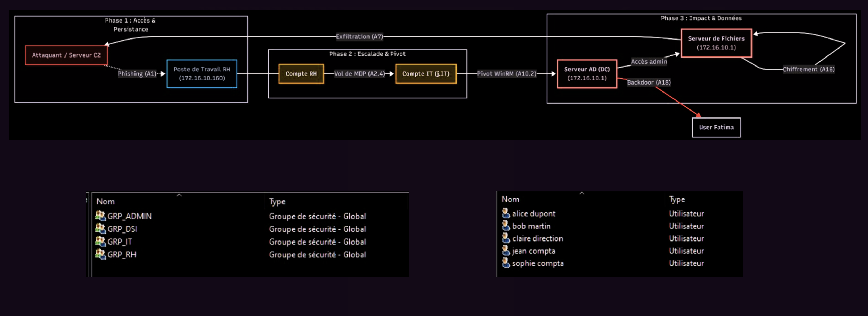
Task: Click claire direction's user icon
Action: pos(506,238)
